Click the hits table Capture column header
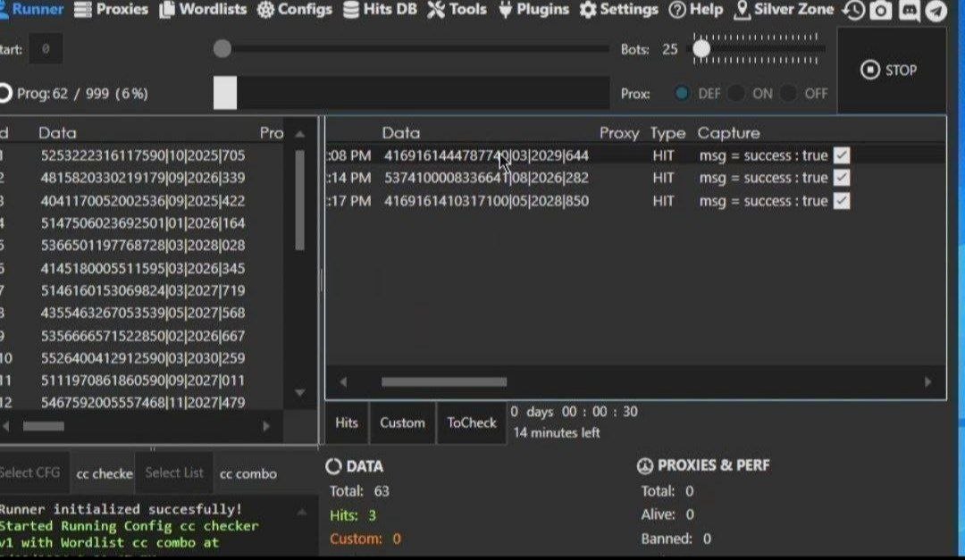Viewport: 965px width, 560px height. coord(728,133)
